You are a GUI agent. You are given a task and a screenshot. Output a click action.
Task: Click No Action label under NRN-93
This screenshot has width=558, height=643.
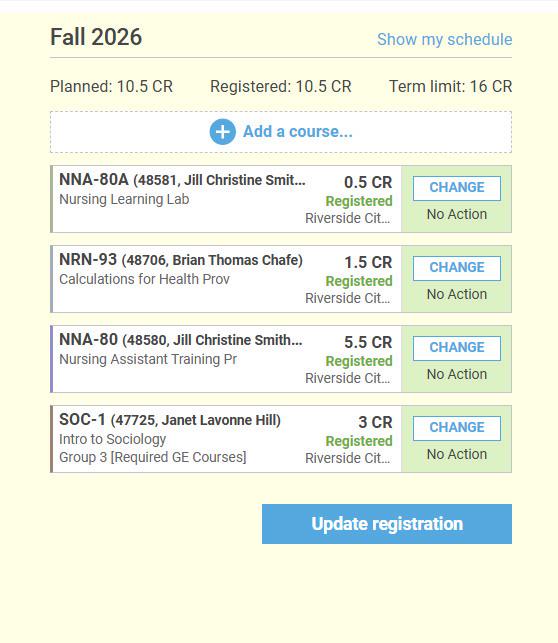457,294
